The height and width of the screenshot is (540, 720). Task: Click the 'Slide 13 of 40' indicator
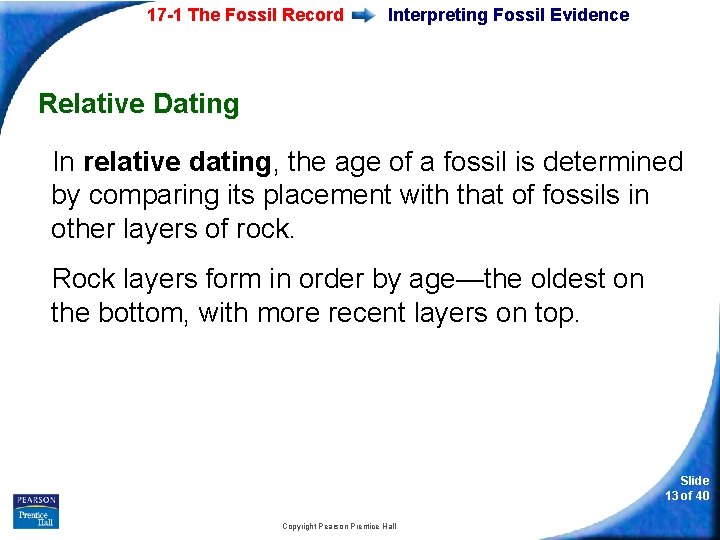pos(687,488)
